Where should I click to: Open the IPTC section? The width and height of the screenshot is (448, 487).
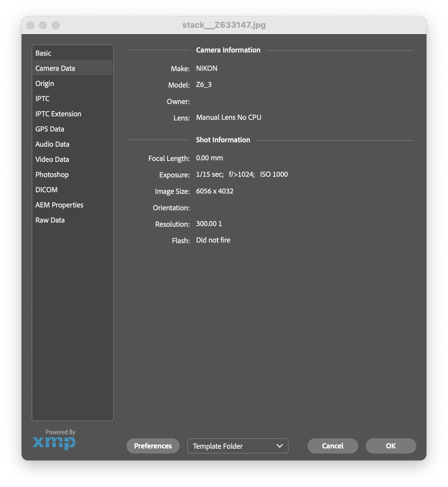pos(72,98)
